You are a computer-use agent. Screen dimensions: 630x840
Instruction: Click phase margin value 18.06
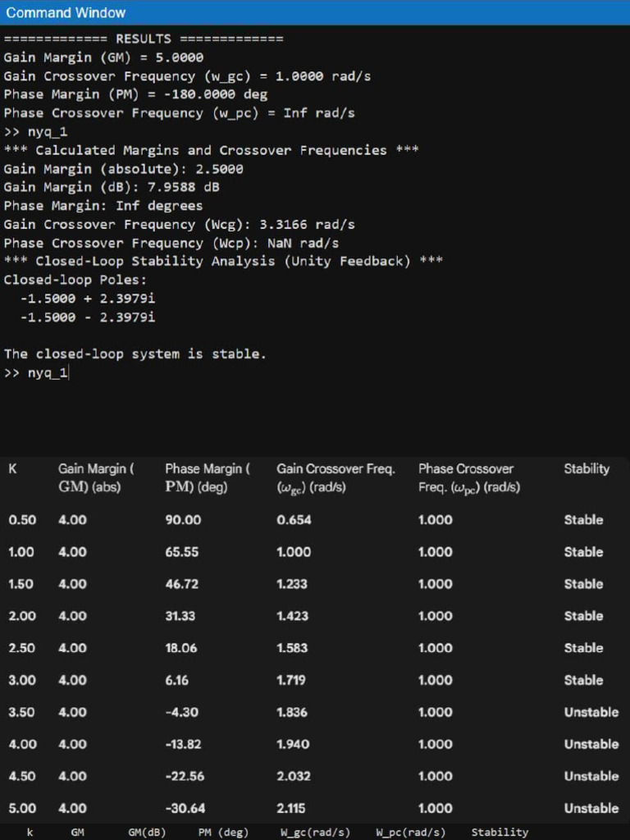[x=181, y=648]
